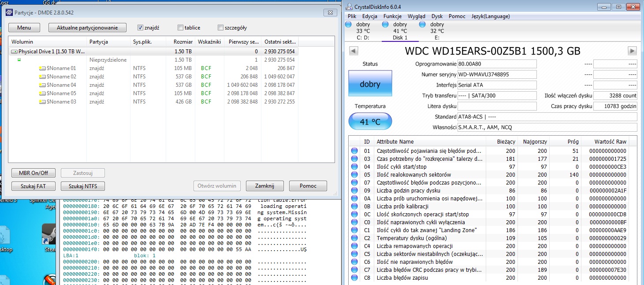This screenshot has height=285, width=644.
Task: Select the C: D: disk tab
Action: coord(362,31)
